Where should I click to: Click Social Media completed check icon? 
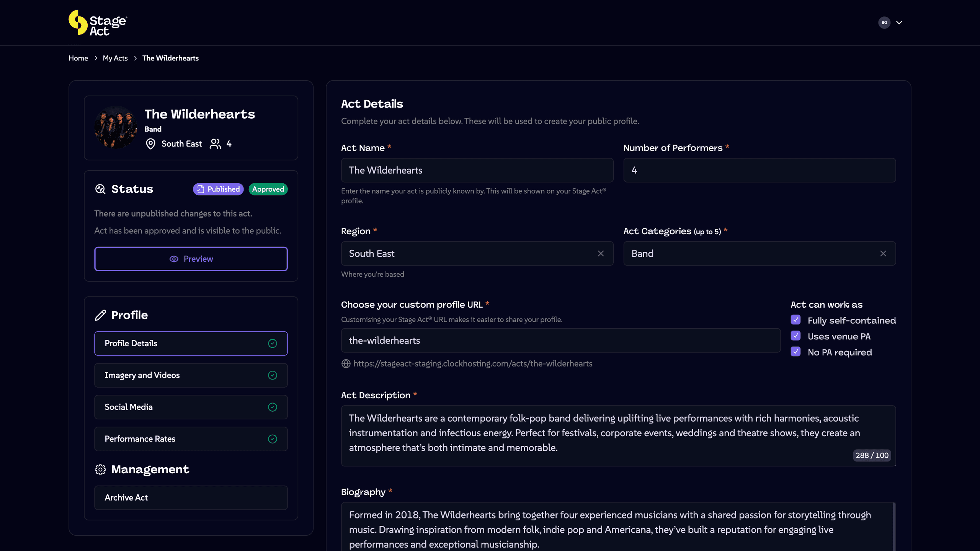(273, 407)
